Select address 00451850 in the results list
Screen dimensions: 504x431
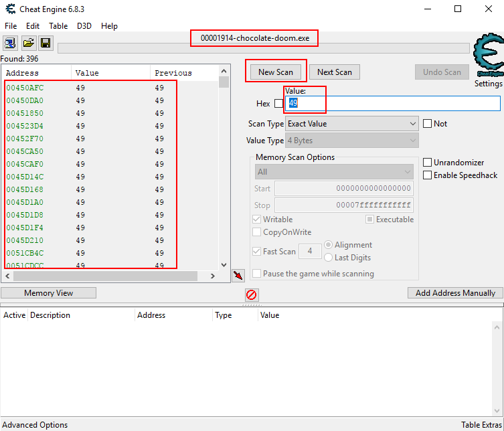[25, 113]
